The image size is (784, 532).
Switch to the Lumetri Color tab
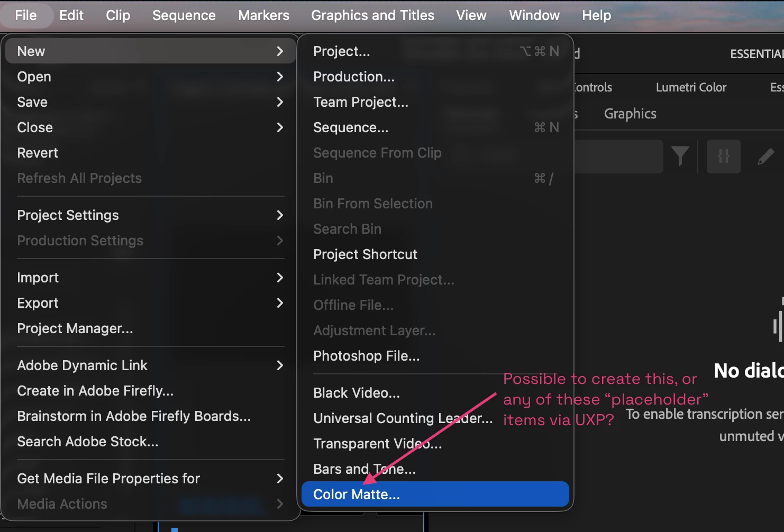click(691, 87)
